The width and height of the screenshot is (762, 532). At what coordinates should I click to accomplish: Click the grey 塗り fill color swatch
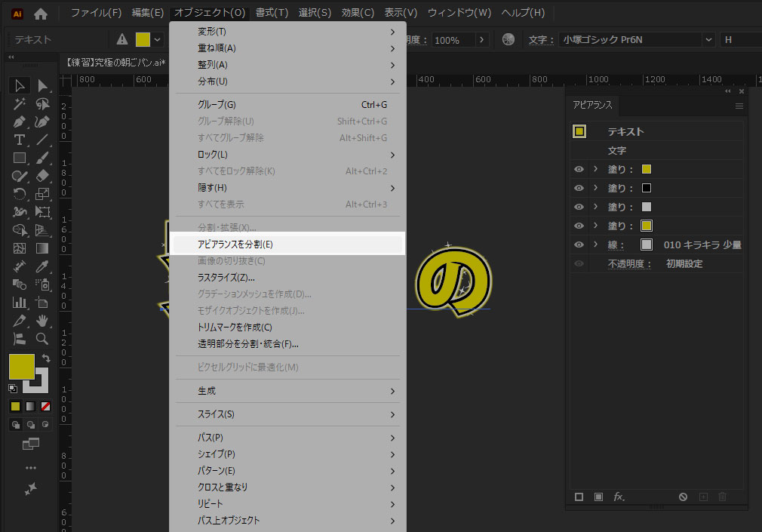[646, 207]
